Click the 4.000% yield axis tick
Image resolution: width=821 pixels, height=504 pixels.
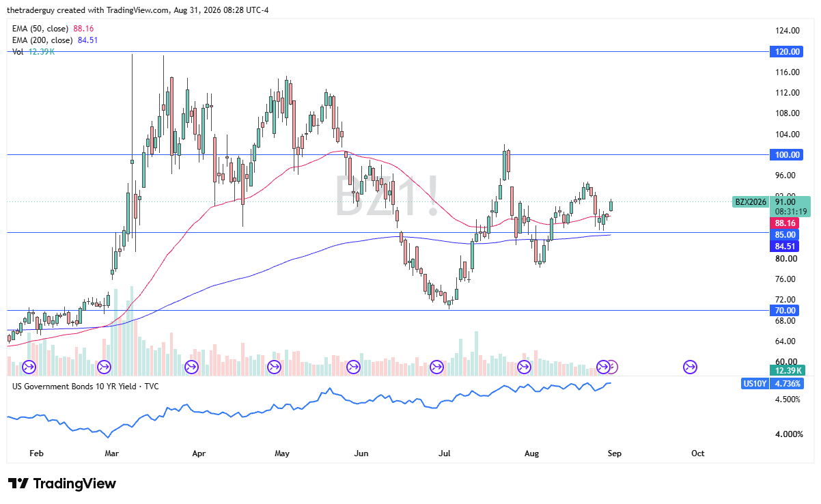[x=788, y=434]
